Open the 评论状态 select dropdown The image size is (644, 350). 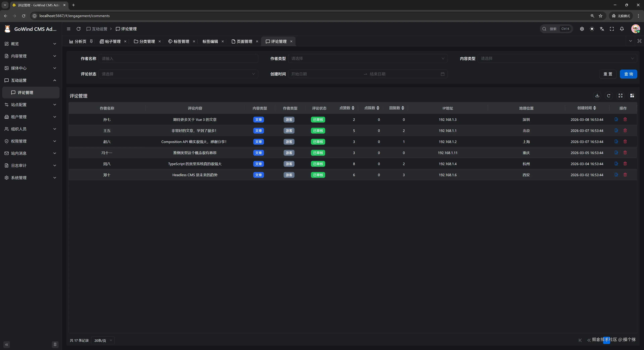tap(178, 74)
